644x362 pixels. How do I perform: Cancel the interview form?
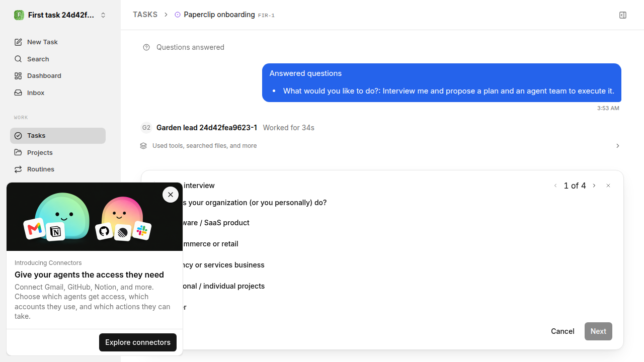click(562, 331)
